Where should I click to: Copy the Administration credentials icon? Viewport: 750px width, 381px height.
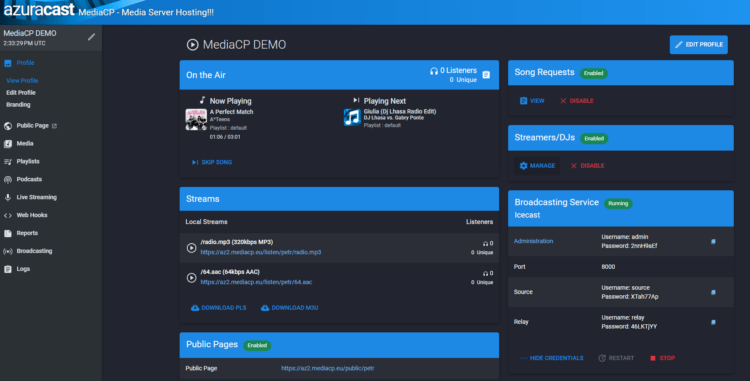pyautogui.click(x=713, y=241)
